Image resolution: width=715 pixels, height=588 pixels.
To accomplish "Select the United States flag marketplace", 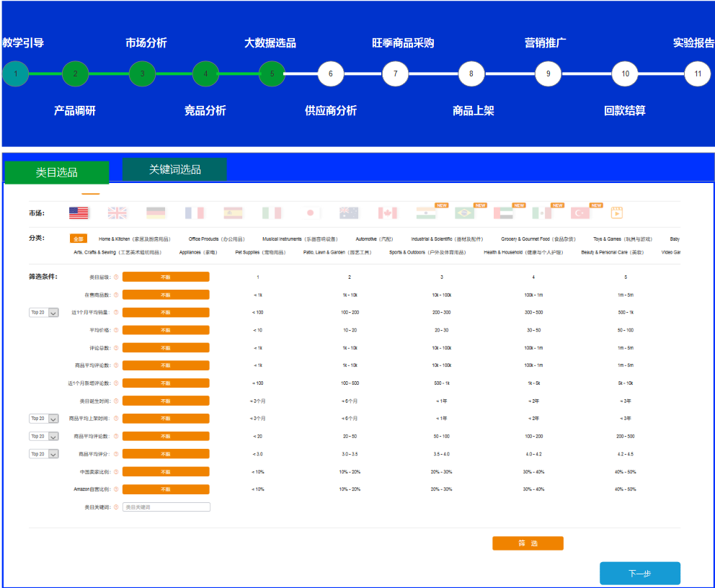I will point(79,213).
